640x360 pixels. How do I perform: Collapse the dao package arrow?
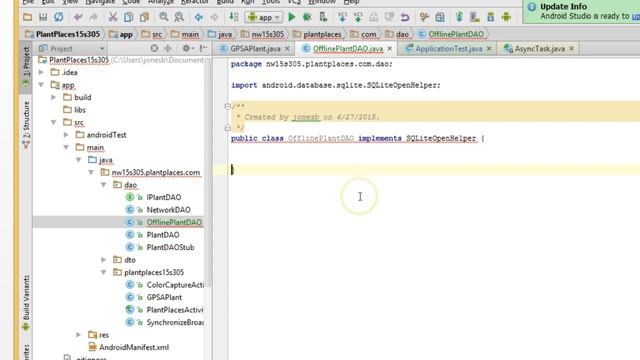[x=104, y=185]
